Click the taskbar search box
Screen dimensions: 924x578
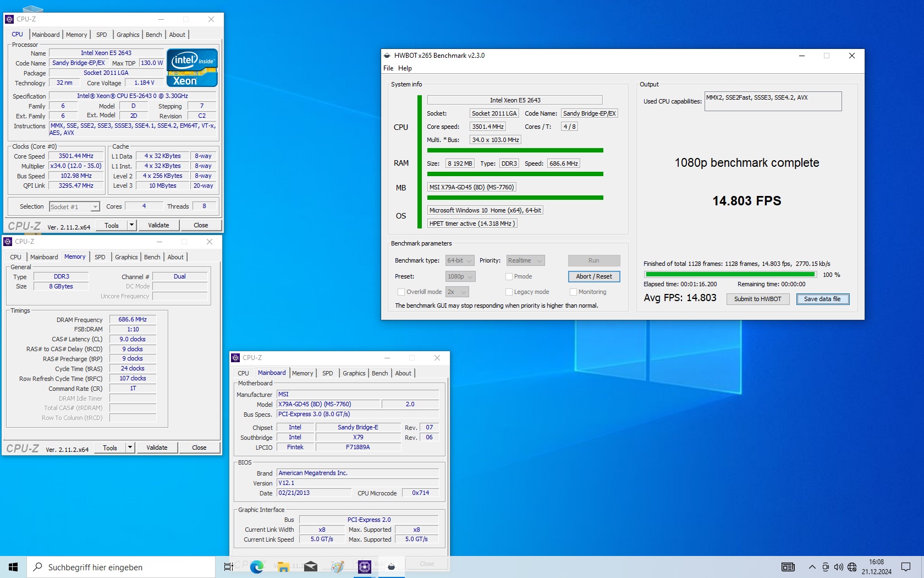click(x=121, y=567)
